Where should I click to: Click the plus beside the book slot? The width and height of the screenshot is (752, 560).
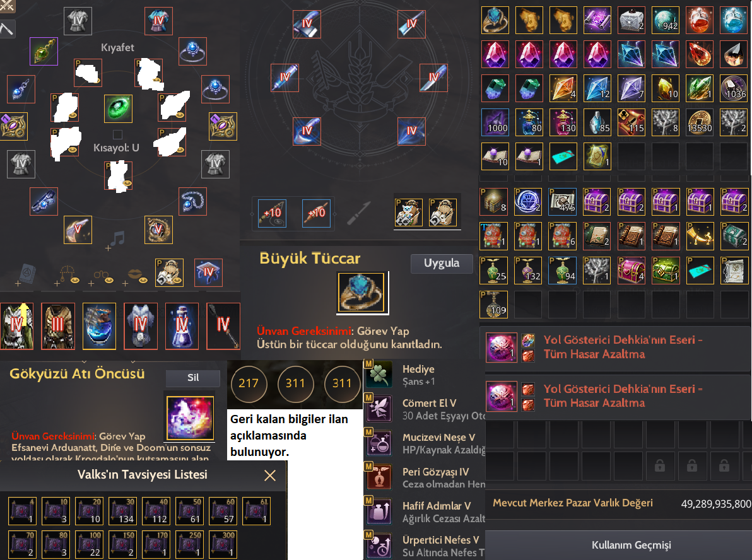coord(18,284)
